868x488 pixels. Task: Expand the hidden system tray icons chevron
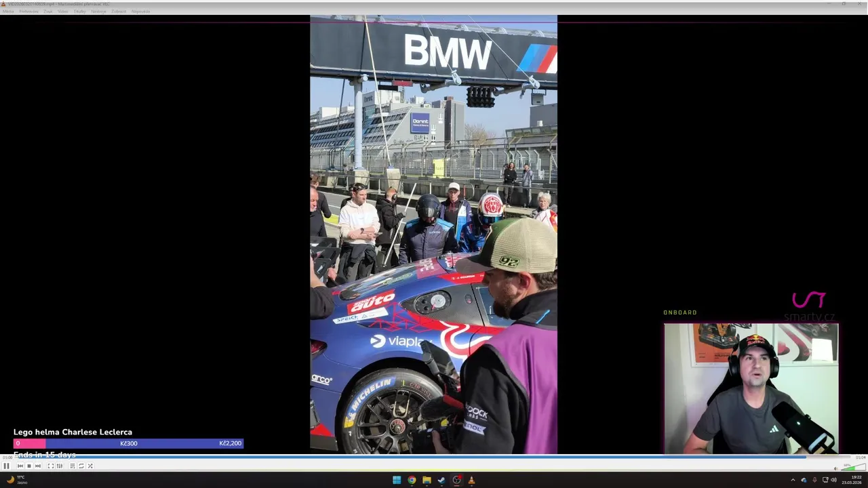[793, 480]
